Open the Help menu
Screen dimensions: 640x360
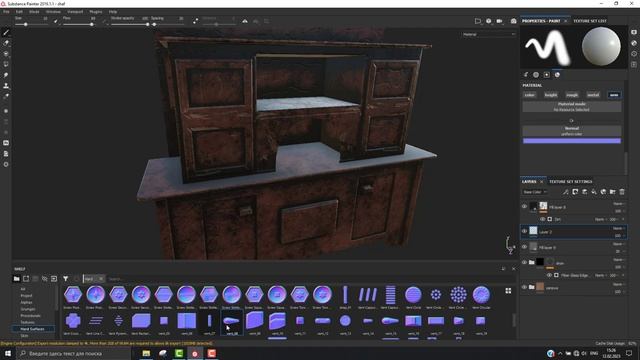pyautogui.click(x=113, y=12)
